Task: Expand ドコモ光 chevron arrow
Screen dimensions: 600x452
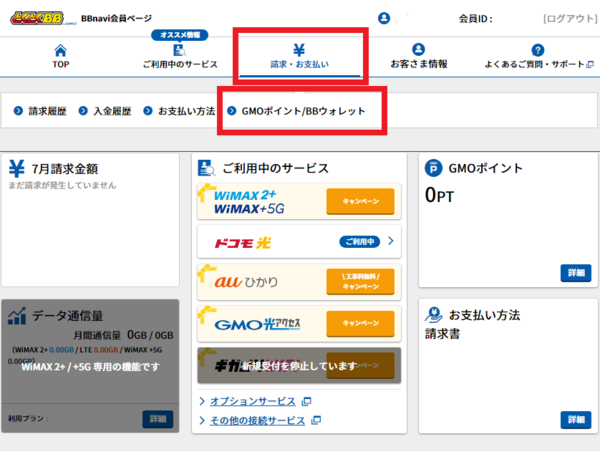Action: tap(390, 241)
